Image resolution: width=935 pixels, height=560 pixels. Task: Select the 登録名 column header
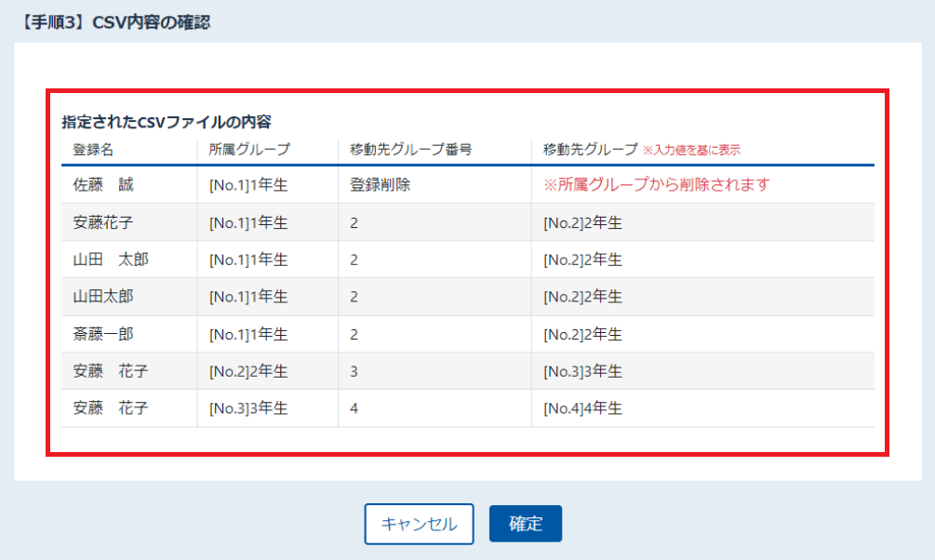93,150
